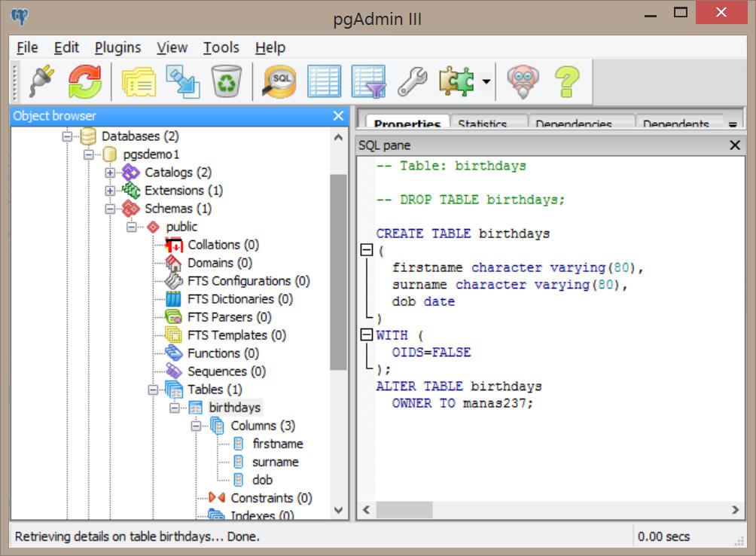Viewport: 756px width, 556px height.
Task: Select the dob column
Action: pos(262,481)
